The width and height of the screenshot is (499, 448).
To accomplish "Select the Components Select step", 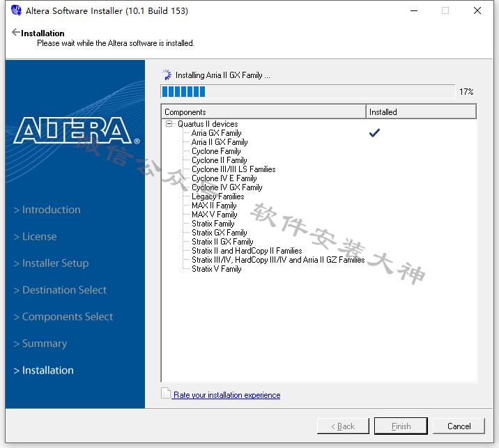I will [63, 317].
